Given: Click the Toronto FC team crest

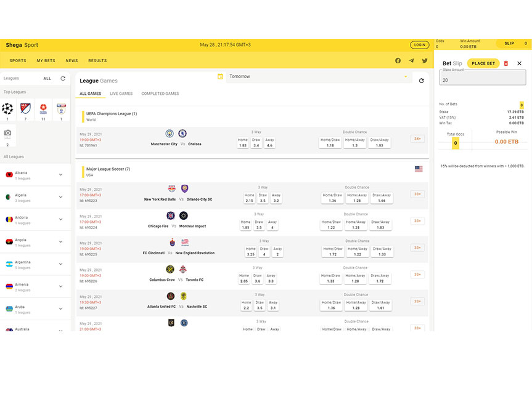Looking at the screenshot, I should (x=183, y=269).
